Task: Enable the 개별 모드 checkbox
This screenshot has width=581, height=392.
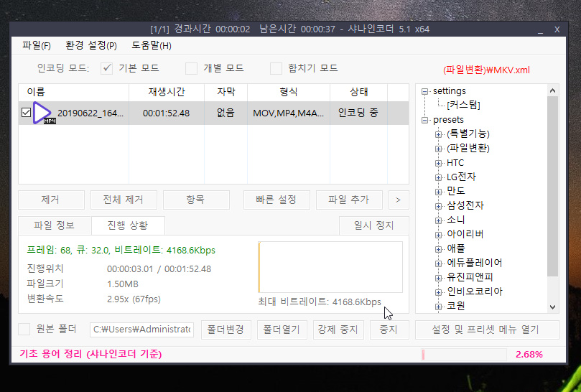Action: tap(191, 68)
